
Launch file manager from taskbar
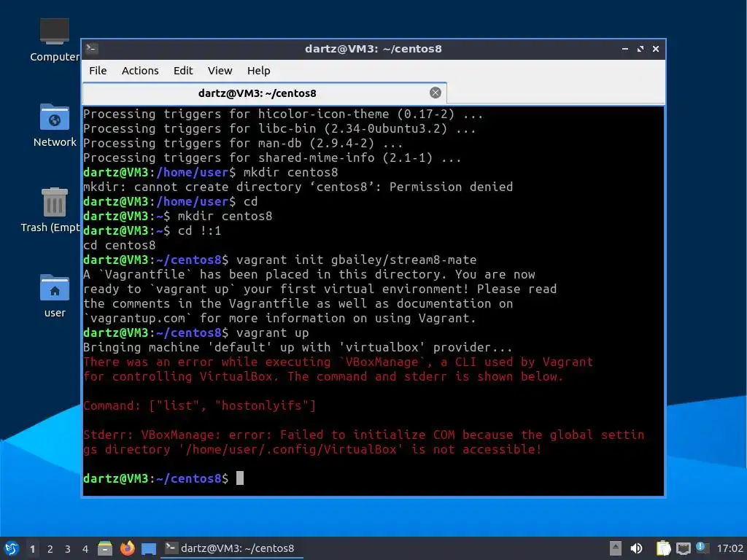(x=105, y=548)
